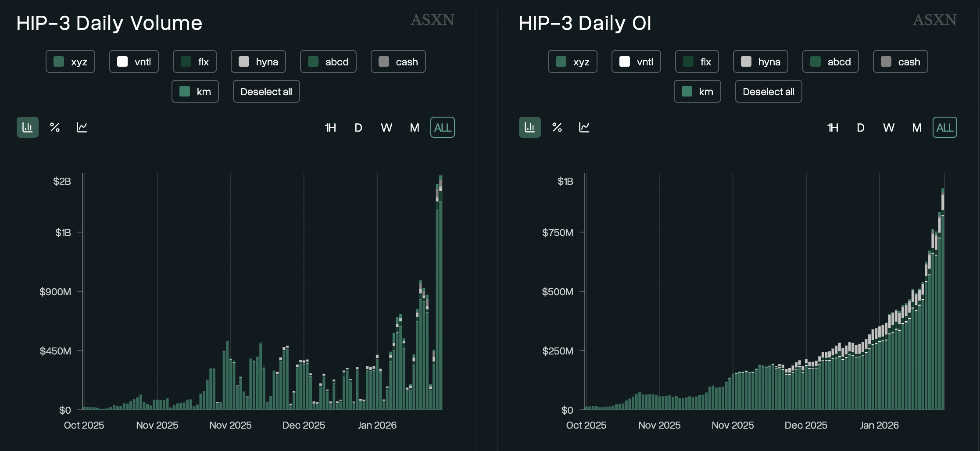Switch Daily OI to bar chart view
980x451 pixels.
(x=529, y=127)
